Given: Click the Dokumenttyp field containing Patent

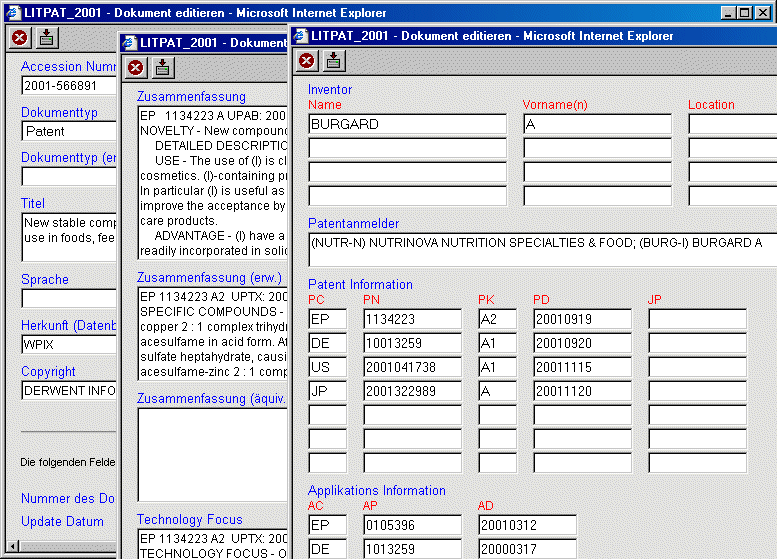Looking at the screenshot, I should pos(68,131).
